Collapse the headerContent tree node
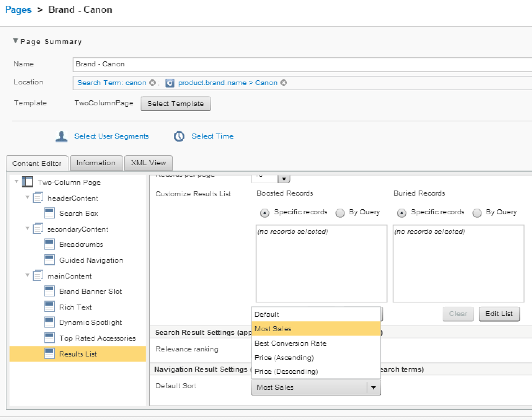This screenshot has width=532, height=420. click(27, 197)
